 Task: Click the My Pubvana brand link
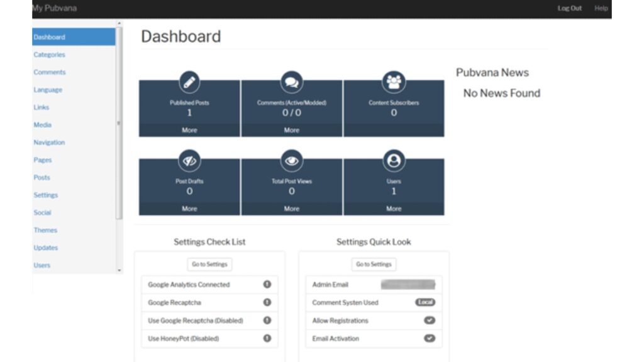click(x=54, y=8)
